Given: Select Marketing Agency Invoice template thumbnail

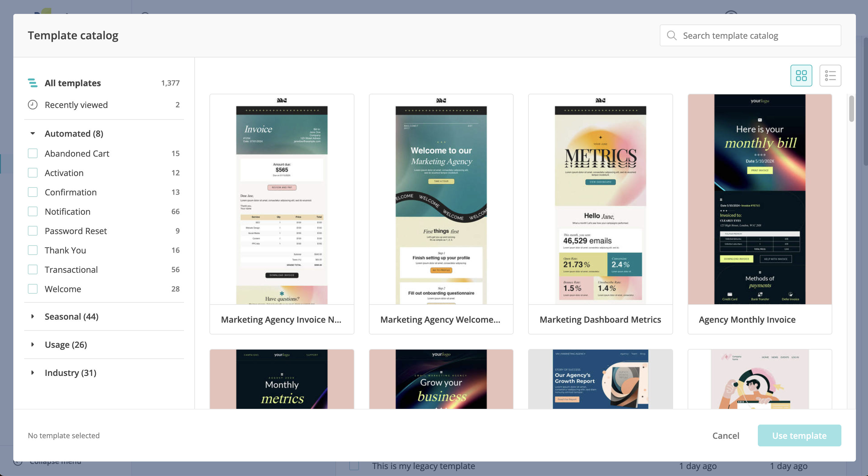Looking at the screenshot, I should (x=282, y=199).
